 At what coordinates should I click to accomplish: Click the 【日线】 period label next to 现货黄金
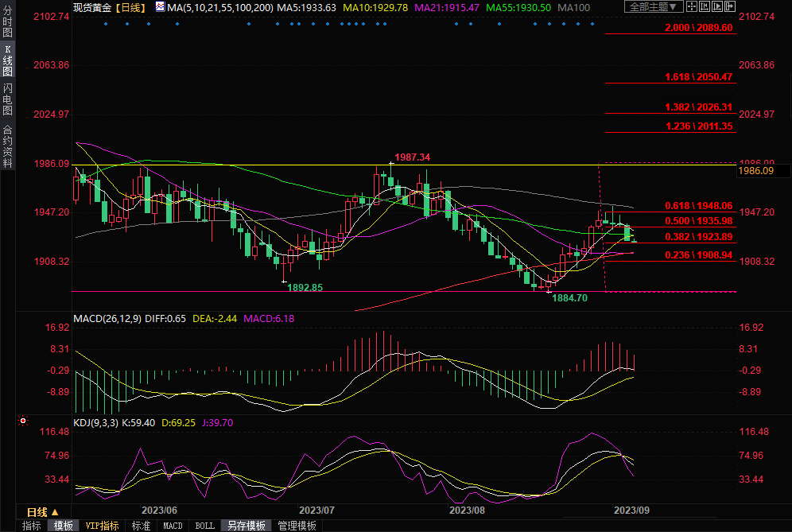(x=130, y=7)
